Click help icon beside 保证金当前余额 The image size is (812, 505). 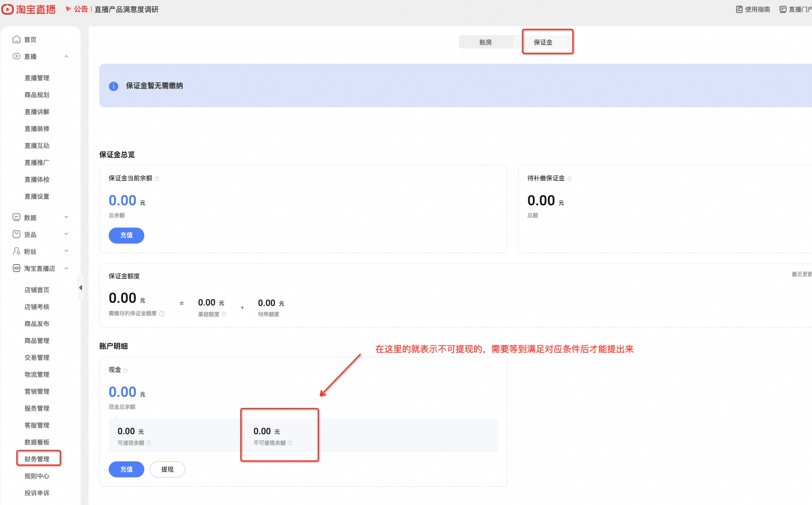[157, 179]
